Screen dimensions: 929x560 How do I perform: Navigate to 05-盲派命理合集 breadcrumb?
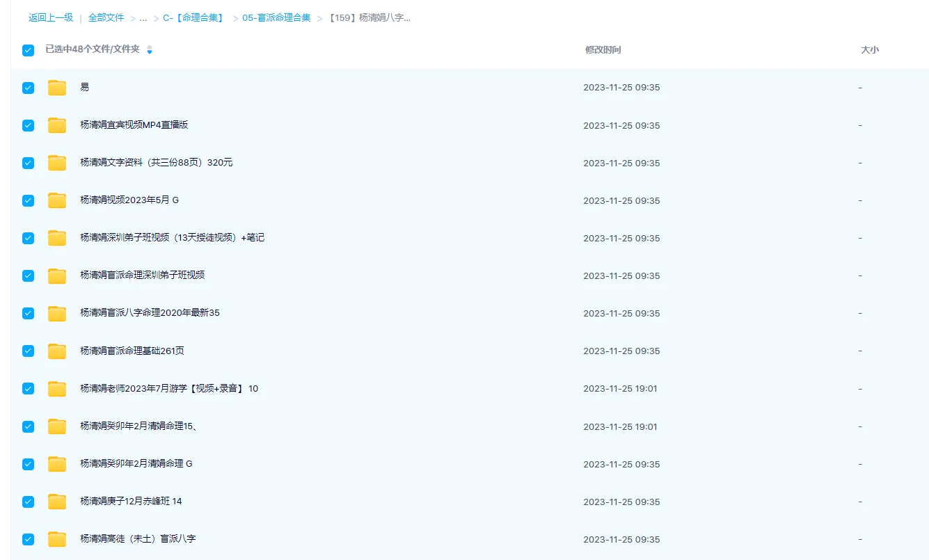click(x=276, y=18)
